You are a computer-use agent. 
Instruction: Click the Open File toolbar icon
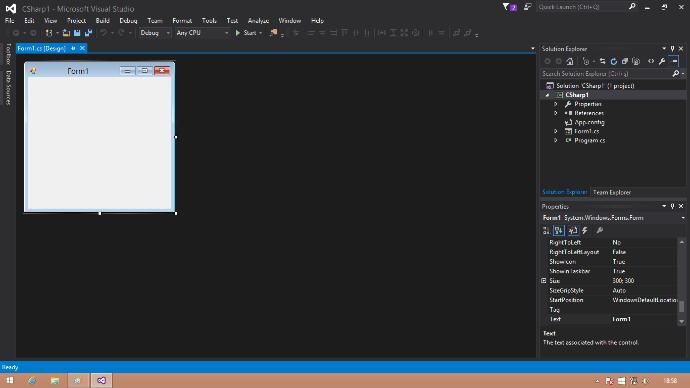[x=66, y=33]
